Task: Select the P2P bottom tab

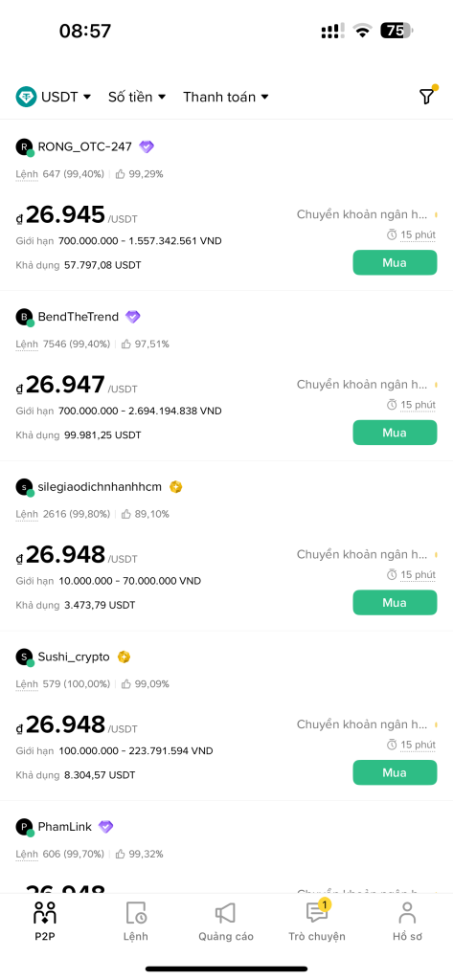Action: coord(44,921)
